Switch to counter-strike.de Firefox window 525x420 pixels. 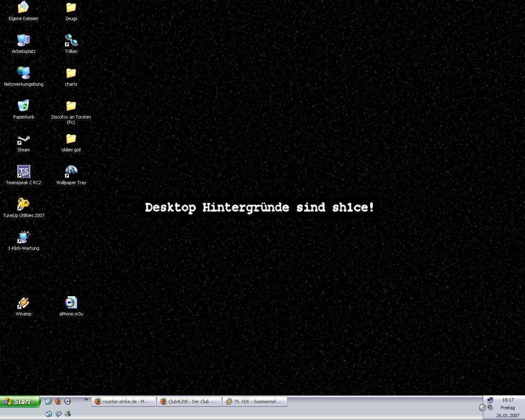(124, 402)
